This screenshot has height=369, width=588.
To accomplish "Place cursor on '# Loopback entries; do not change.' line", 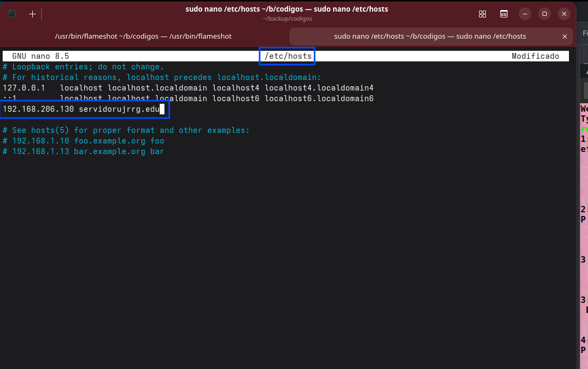I will coord(83,67).
